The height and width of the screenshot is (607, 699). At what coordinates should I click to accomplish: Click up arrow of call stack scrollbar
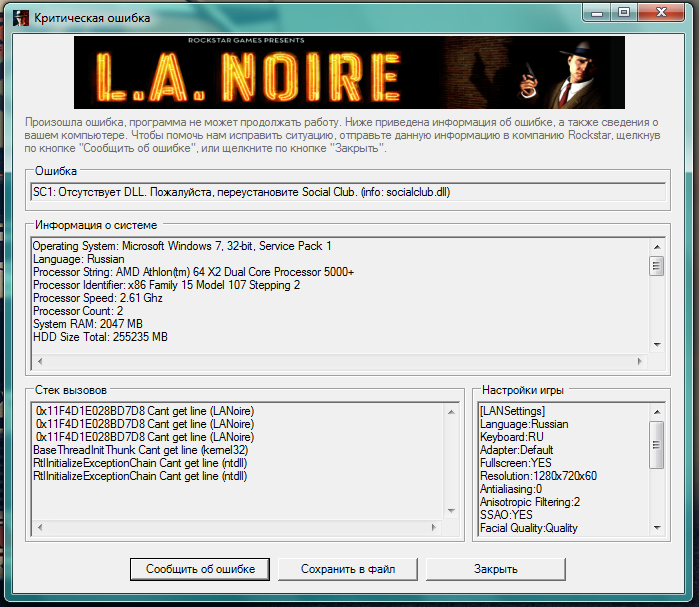tap(451, 412)
